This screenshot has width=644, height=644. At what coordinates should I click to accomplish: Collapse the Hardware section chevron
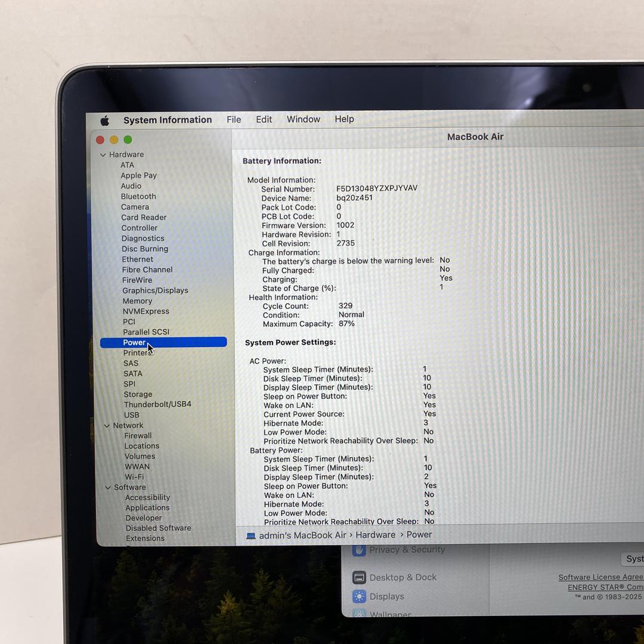point(103,155)
